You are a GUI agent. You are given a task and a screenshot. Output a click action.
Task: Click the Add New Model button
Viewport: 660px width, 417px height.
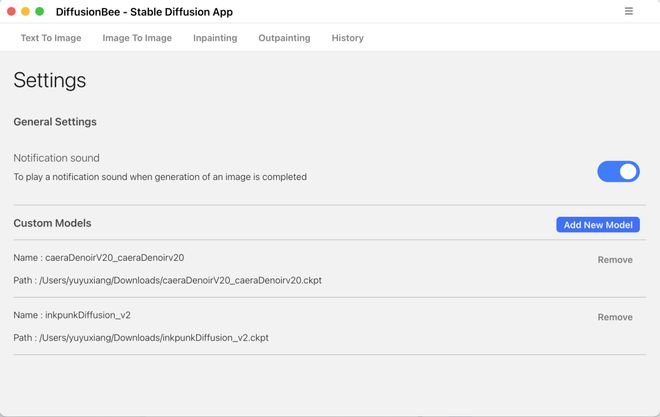[598, 225]
